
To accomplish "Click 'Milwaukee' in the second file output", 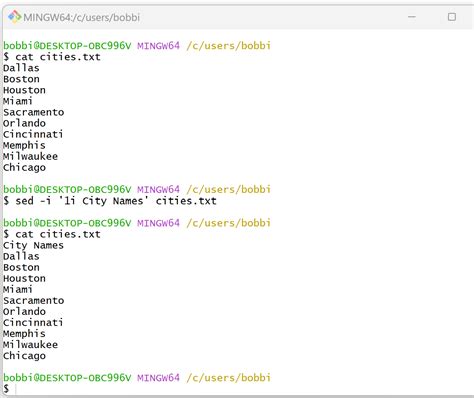I will (x=30, y=345).
